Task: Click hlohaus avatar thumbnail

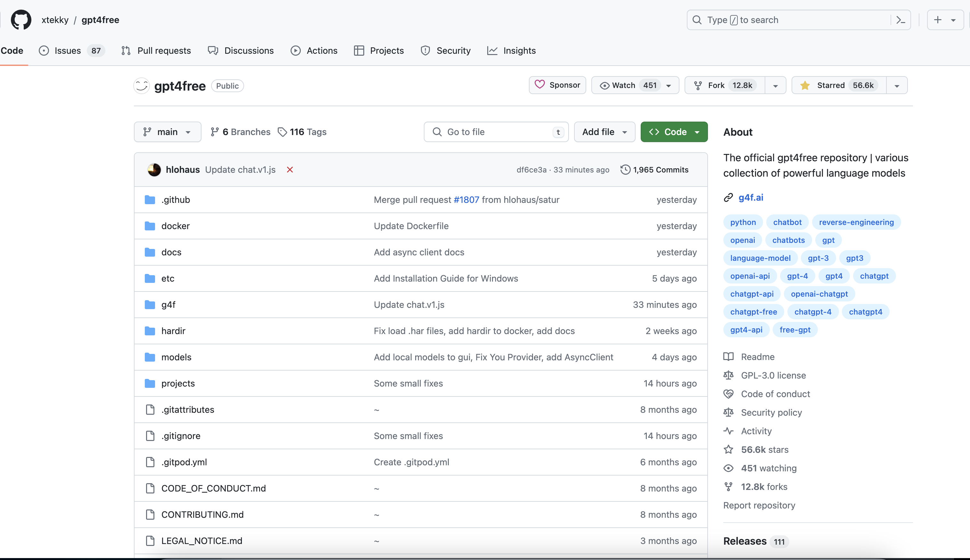Action: click(154, 170)
